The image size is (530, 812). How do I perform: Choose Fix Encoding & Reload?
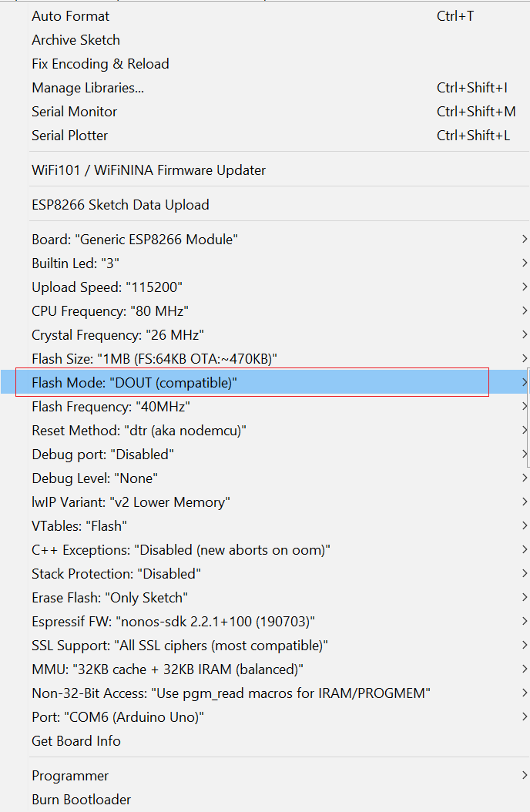point(100,64)
